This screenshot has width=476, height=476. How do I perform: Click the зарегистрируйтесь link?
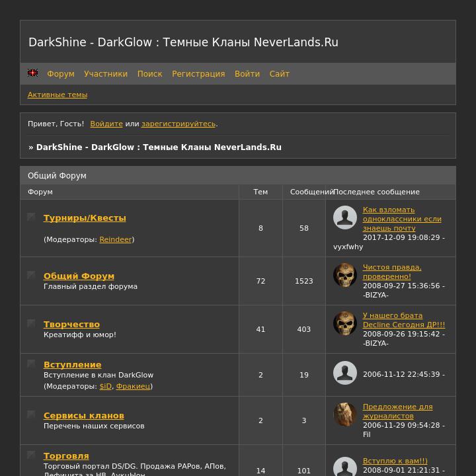tap(178, 124)
